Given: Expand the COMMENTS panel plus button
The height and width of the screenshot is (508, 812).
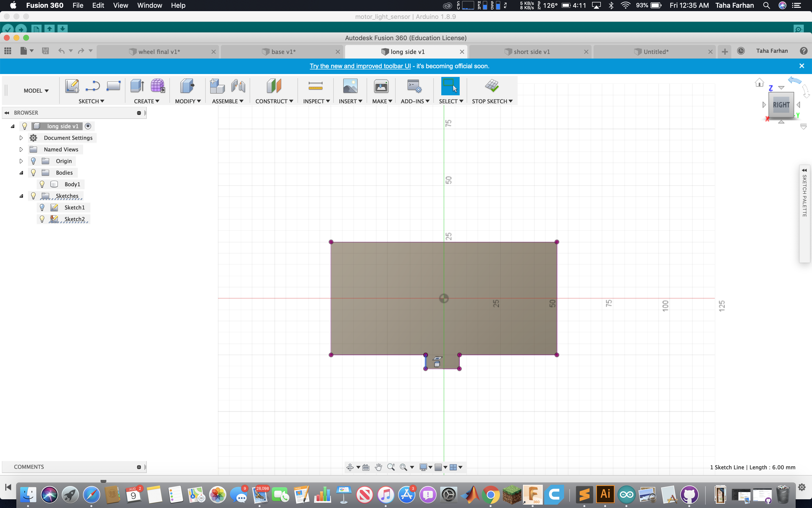Looking at the screenshot, I should click(x=139, y=467).
